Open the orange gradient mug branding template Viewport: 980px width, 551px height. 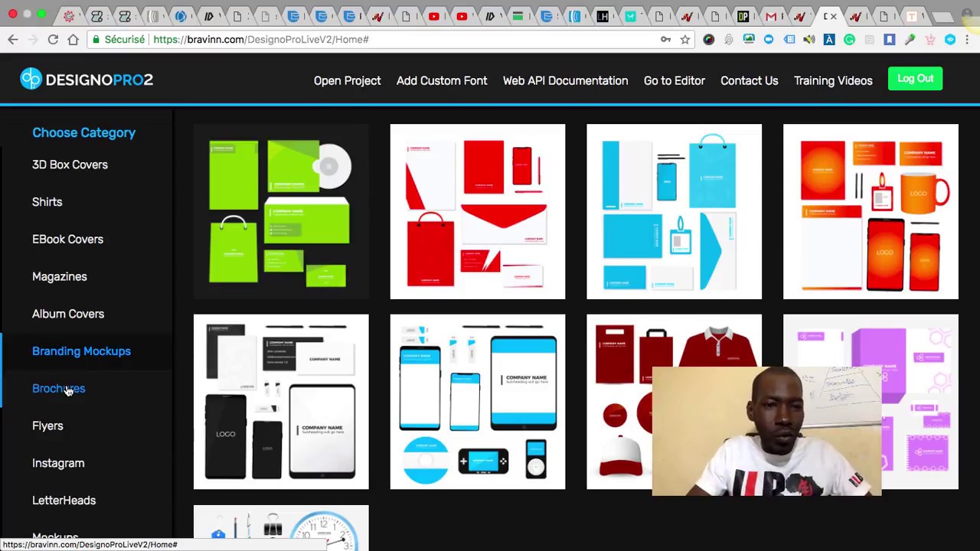point(871,211)
